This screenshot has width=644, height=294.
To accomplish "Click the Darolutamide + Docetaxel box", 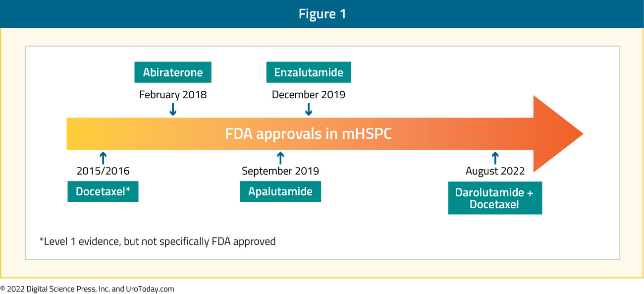I will (x=495, y=198).
